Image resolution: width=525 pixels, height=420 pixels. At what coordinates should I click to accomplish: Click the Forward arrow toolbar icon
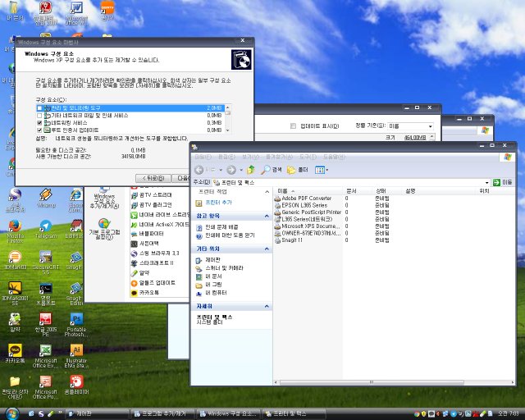231,170
